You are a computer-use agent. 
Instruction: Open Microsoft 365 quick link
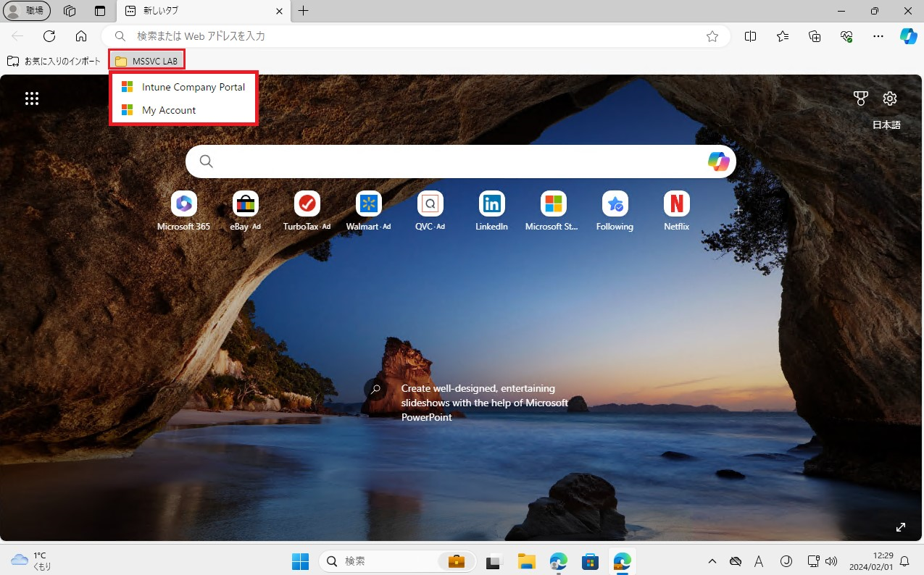tap(183, 211)
